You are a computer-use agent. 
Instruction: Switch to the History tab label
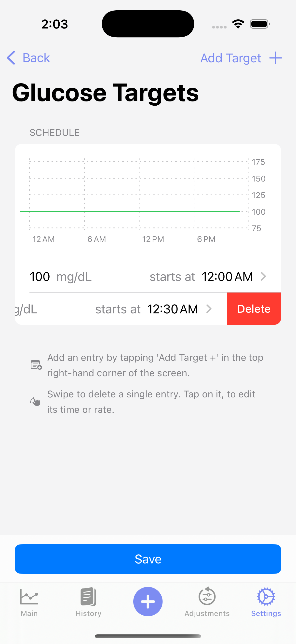pyautogui.click(x=88, y=614)
